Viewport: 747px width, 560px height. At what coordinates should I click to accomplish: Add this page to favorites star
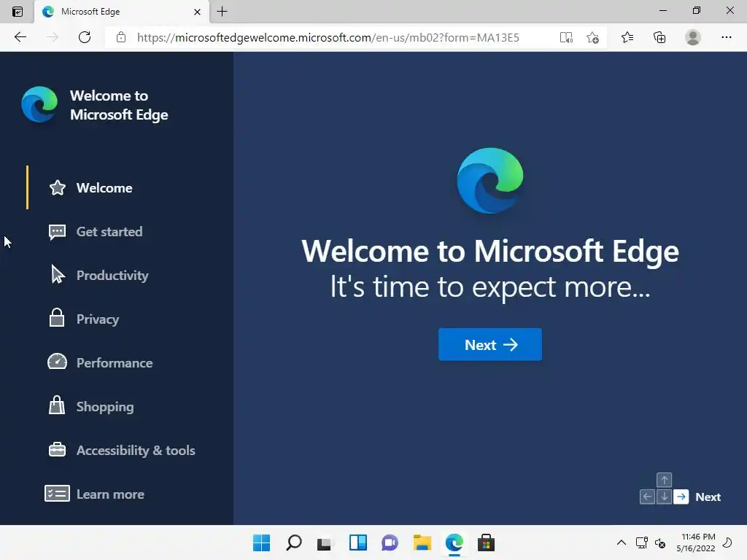coord(592,37)
